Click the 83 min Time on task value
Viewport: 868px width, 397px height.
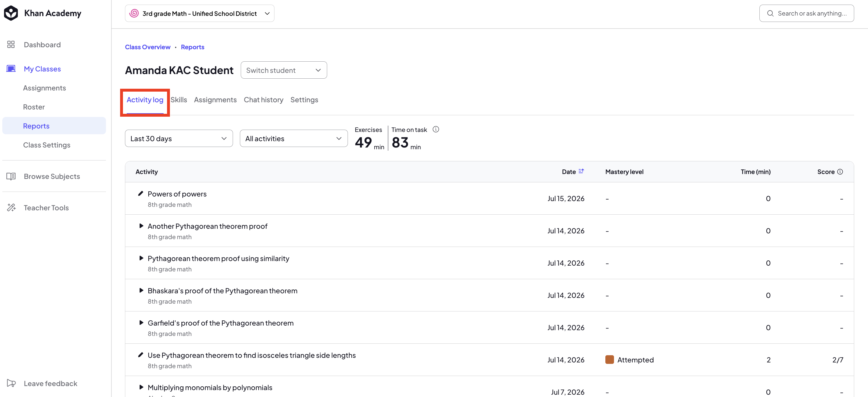point(406,143)
